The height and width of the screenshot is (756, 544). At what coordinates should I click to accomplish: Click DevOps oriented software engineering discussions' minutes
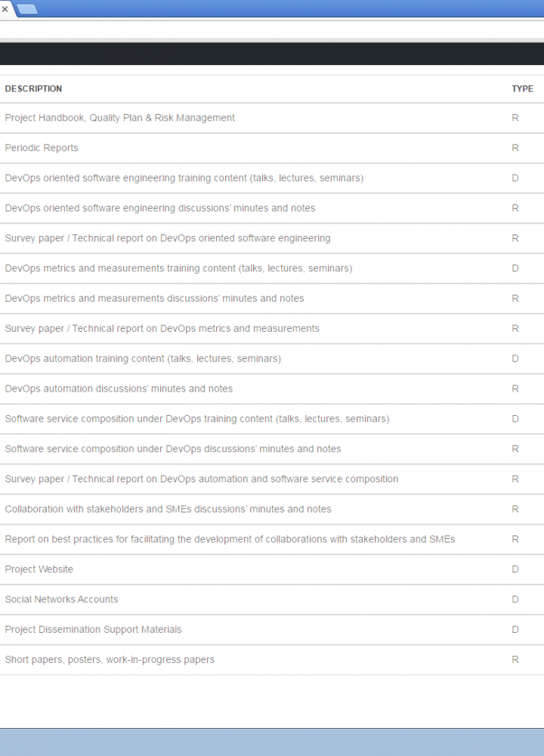[160, 208]
